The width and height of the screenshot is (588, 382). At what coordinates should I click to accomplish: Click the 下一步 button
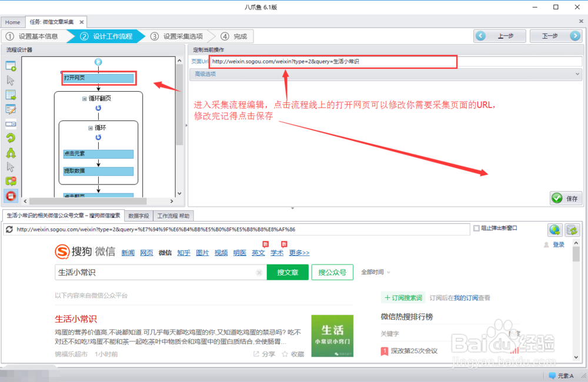556,36
